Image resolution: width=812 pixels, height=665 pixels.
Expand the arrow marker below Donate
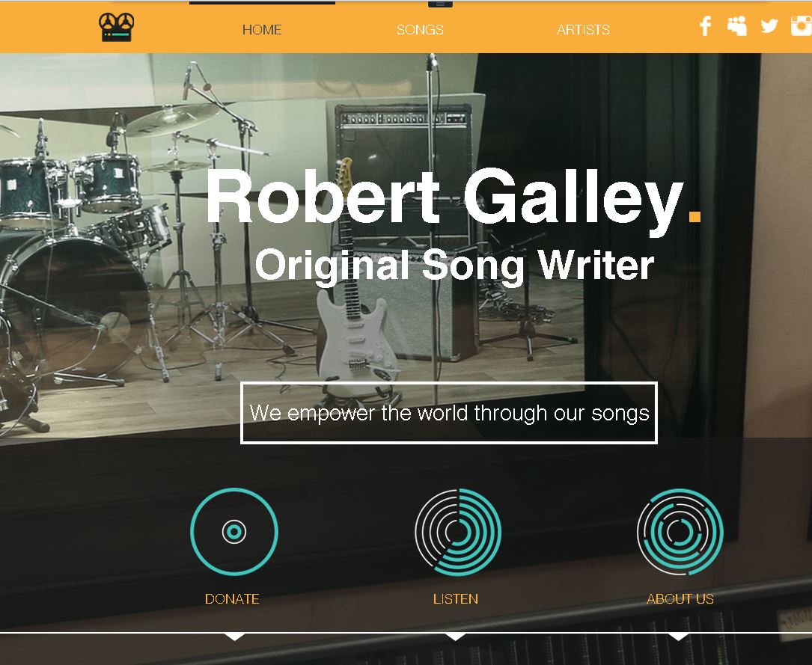point(234,637)
